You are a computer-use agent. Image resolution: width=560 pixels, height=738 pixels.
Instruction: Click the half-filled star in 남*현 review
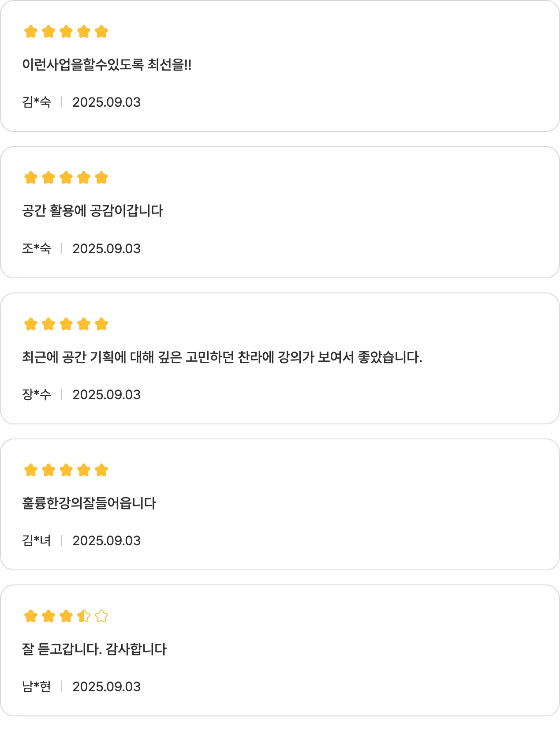click(x=84, y=616)
